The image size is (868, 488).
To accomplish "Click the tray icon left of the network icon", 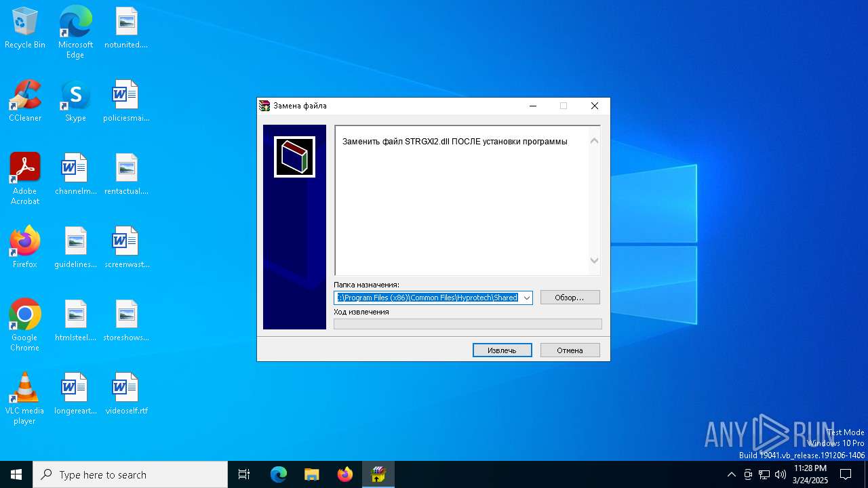I will pos(748,474).
